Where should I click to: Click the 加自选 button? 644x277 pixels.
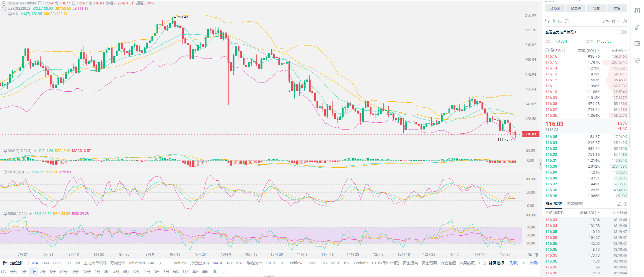575,9
